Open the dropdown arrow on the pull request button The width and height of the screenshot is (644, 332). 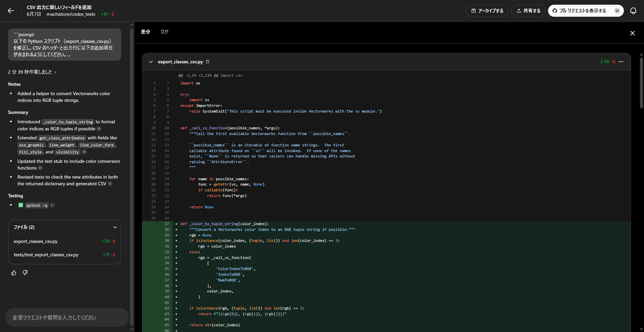click(617, 11)
